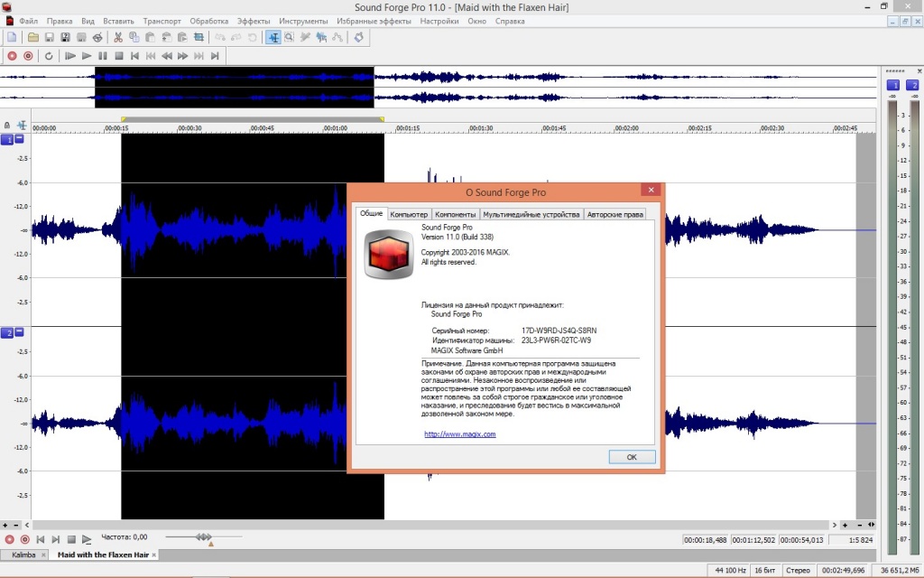Open the Эффекты menu
The height and width of the screenshot is (578, 924).
pos(254,22)
